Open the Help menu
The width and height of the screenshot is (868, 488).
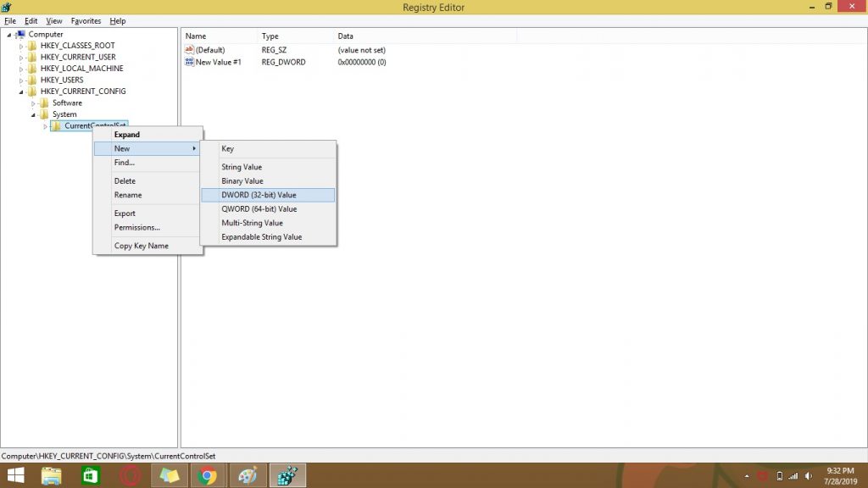pos(117,21)
